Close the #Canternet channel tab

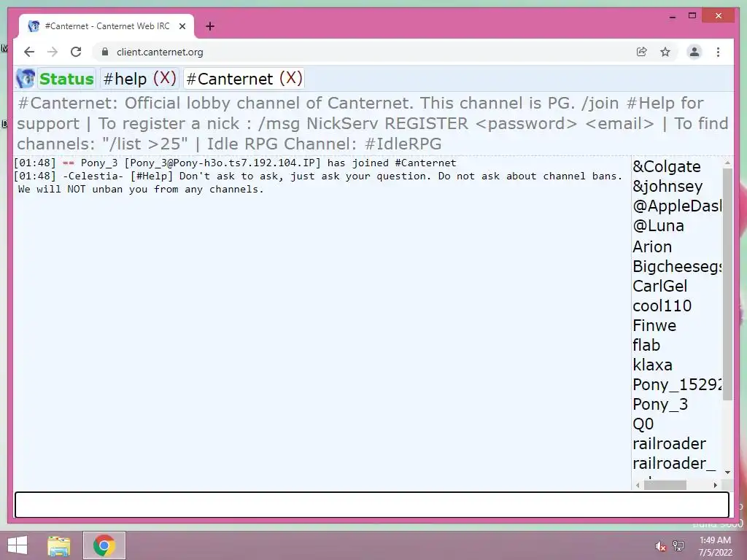pyautogui.click(x=290, y=78)
